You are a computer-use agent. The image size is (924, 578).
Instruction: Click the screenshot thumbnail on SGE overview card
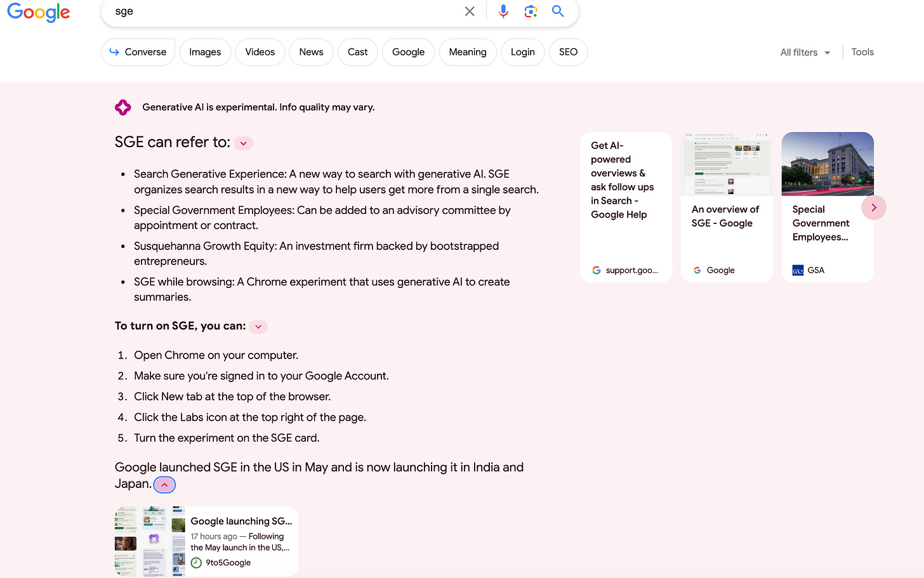pyautogui.click(x=727, y=164)
